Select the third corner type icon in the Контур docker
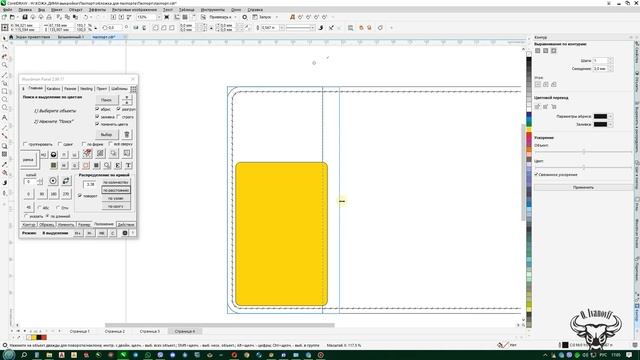Viewport: 640px width, 360px height. coord(553,84)
